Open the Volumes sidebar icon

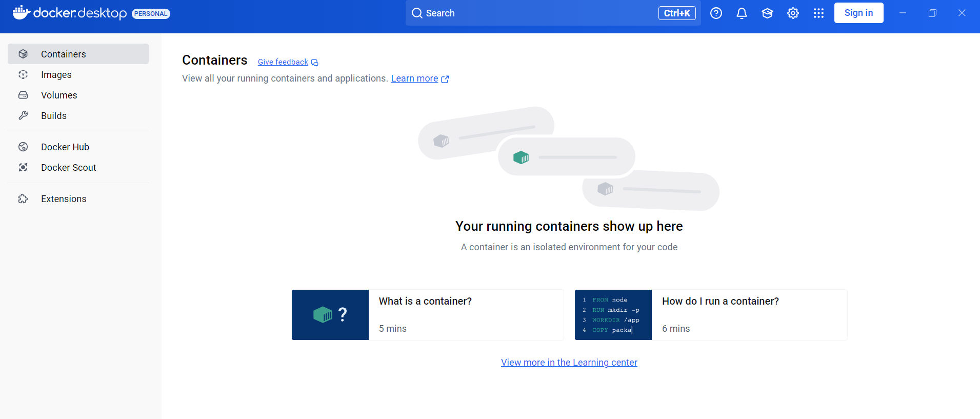(23, 95)
